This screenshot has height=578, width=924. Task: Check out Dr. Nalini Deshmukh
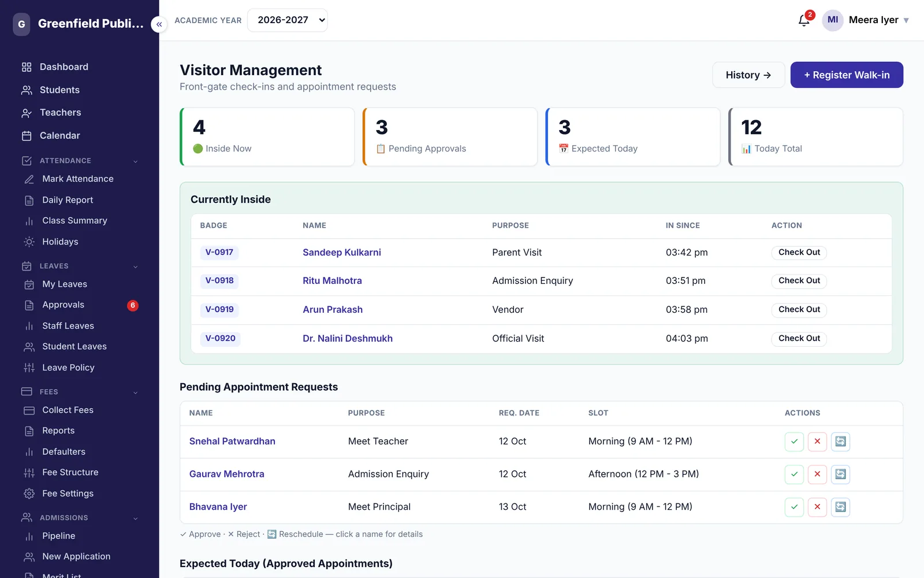pyautogui.click(x=799, y=339)
